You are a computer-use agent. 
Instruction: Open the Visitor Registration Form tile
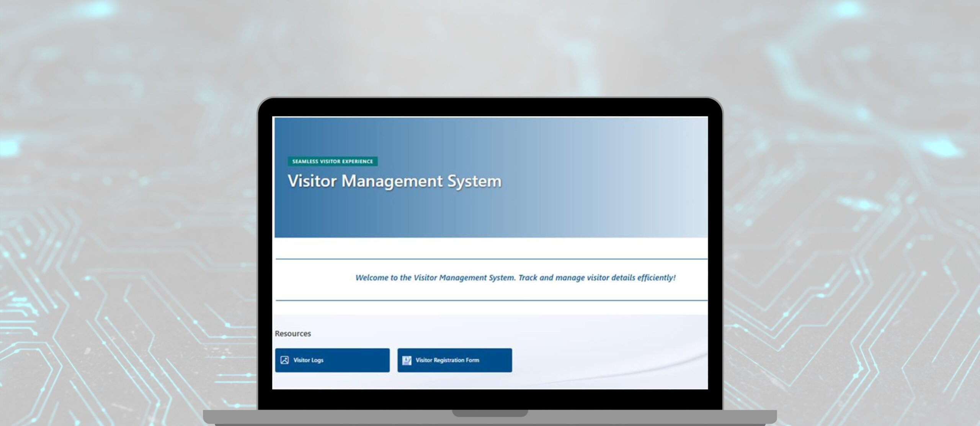(454, 360)
